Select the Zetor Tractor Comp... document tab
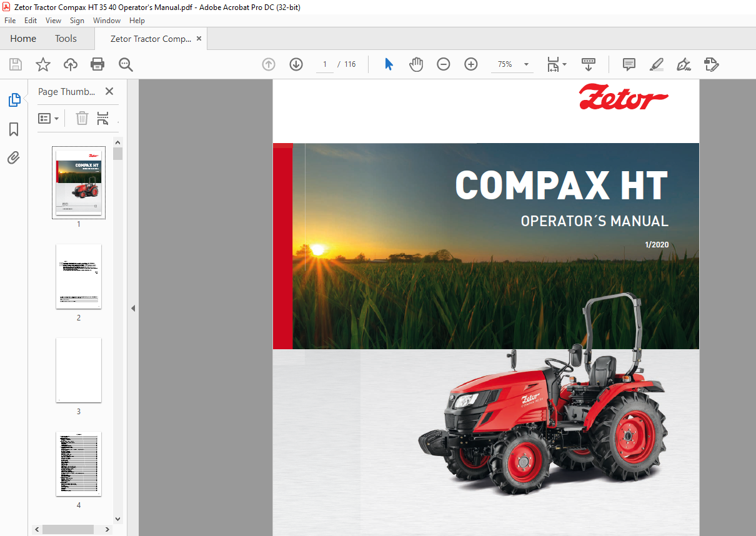Viewport: 756px width, 536px height. point(151,39)
